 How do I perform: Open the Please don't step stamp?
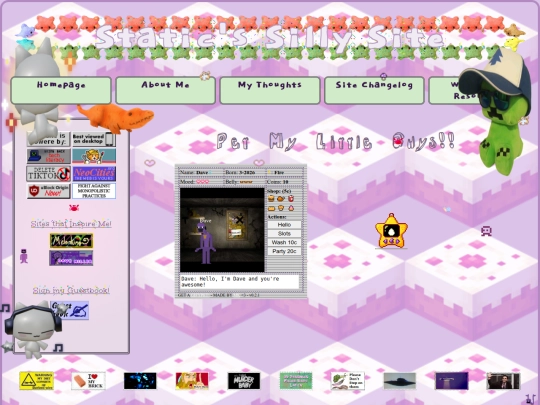point(348,381)
